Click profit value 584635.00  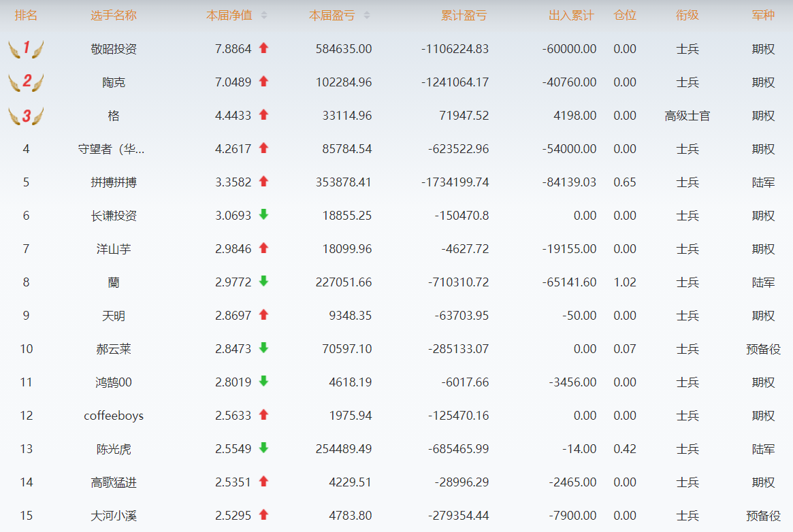343,49
